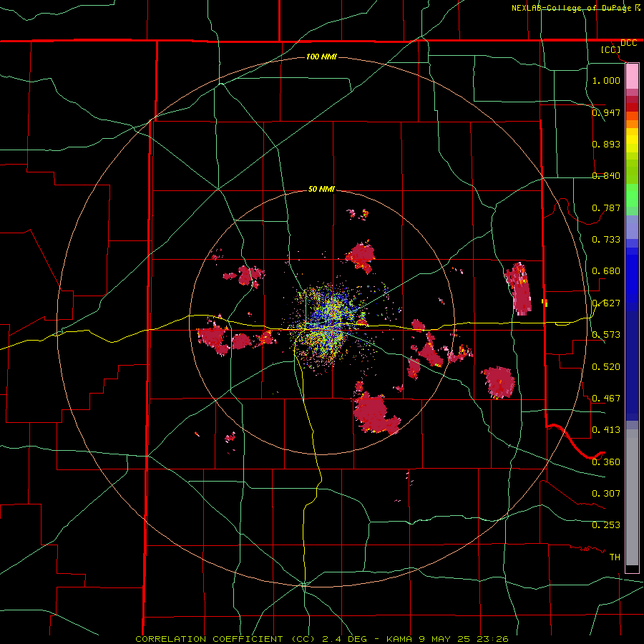Select the 0.627 scale value
This screenshot has width=644, height=644.
606,303
